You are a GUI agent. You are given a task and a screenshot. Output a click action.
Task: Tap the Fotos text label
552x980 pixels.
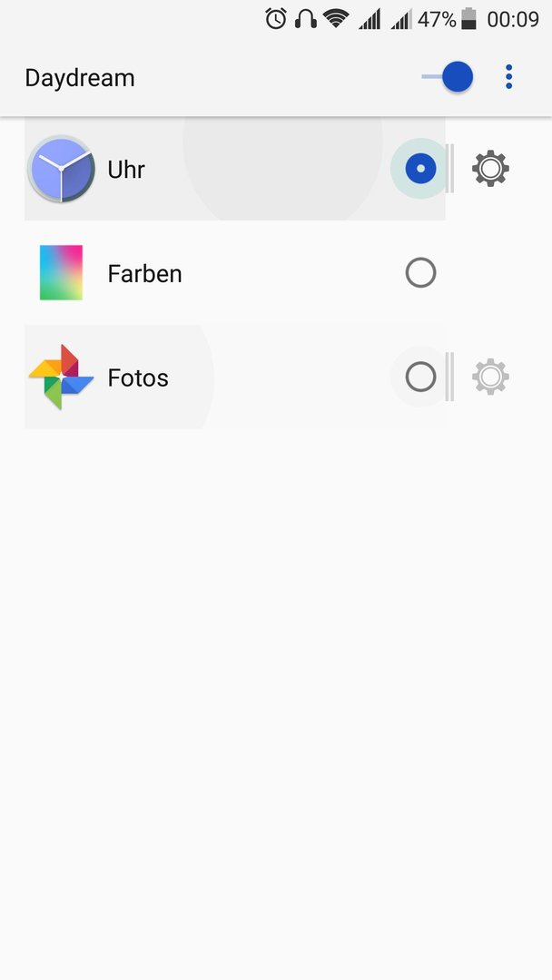click(138, 377)
